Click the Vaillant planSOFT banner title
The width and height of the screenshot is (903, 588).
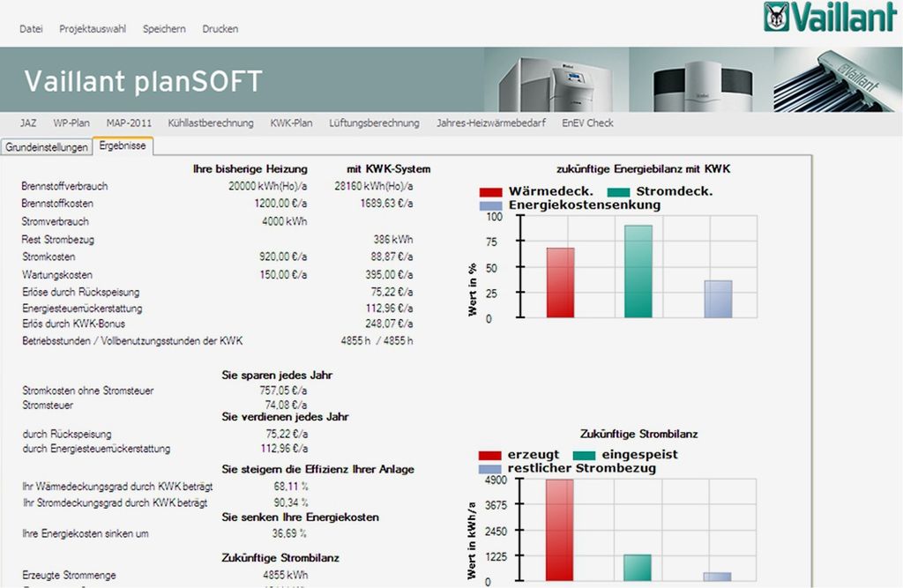144,81
